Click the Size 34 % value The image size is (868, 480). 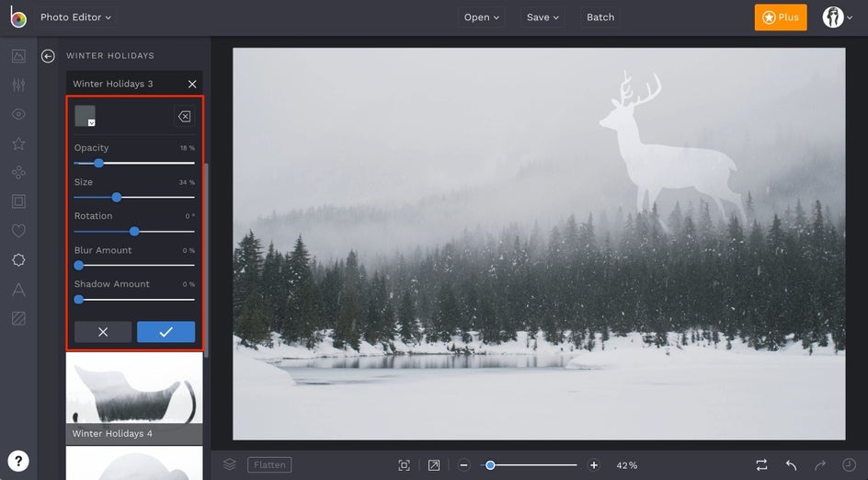tap(187, 182)
